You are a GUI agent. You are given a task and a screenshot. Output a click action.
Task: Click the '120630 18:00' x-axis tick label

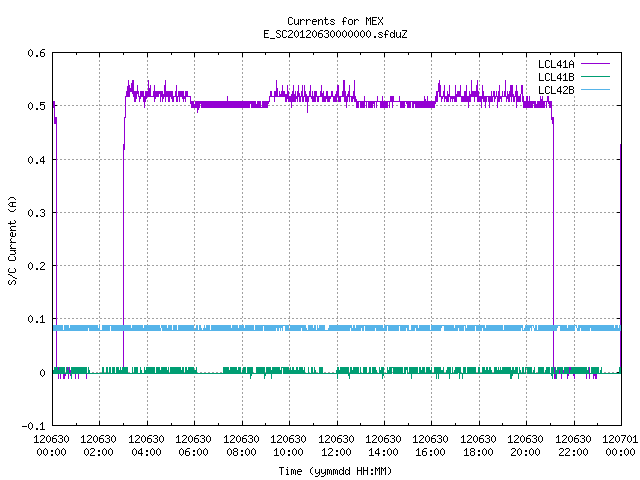[x=478, y=446]
